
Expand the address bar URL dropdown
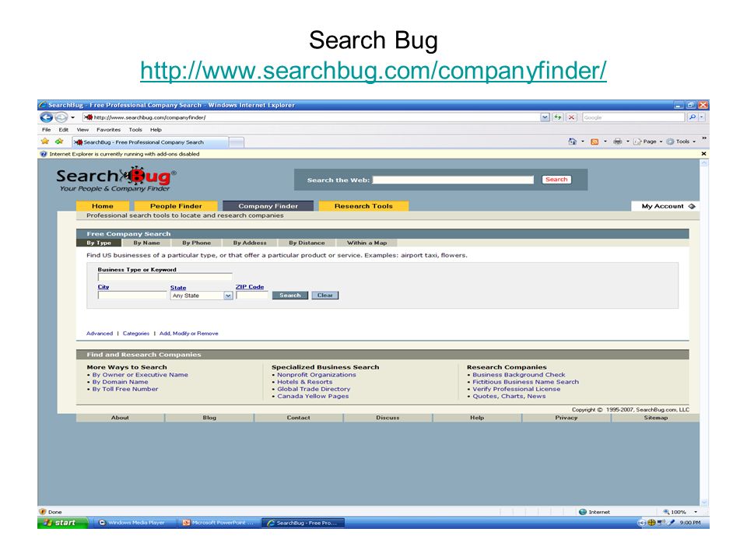coord(545,117)
